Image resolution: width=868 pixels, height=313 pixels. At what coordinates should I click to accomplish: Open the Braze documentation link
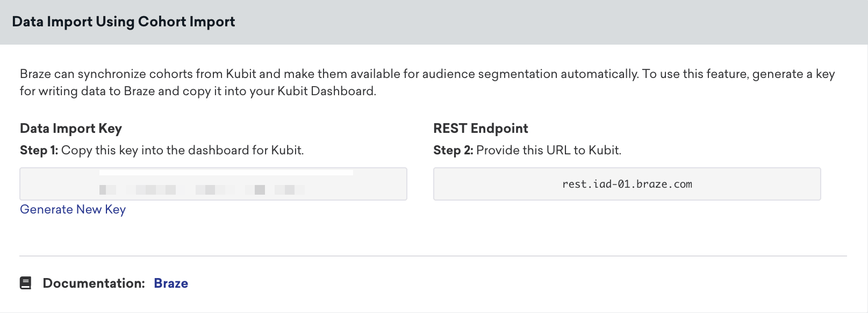(x=171, y=283)
